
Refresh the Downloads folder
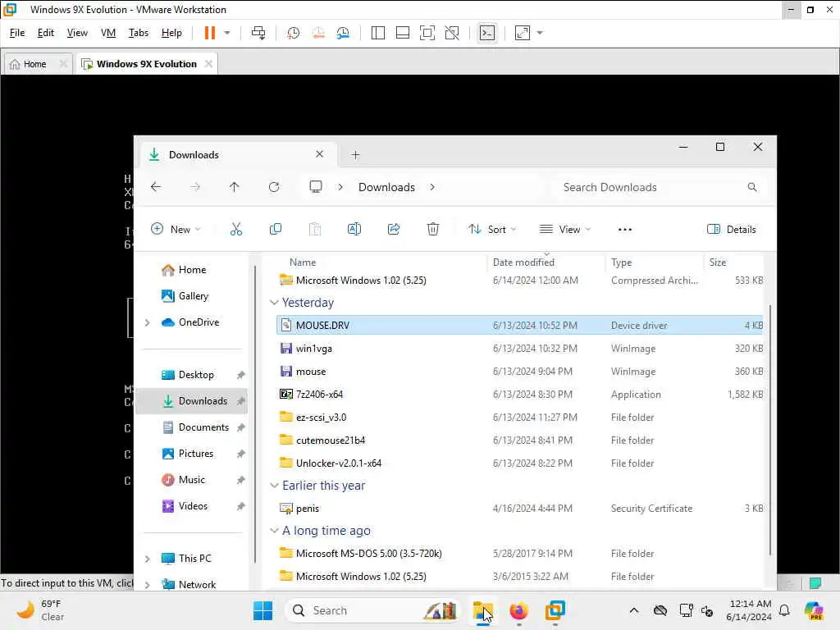coord(274,186)
